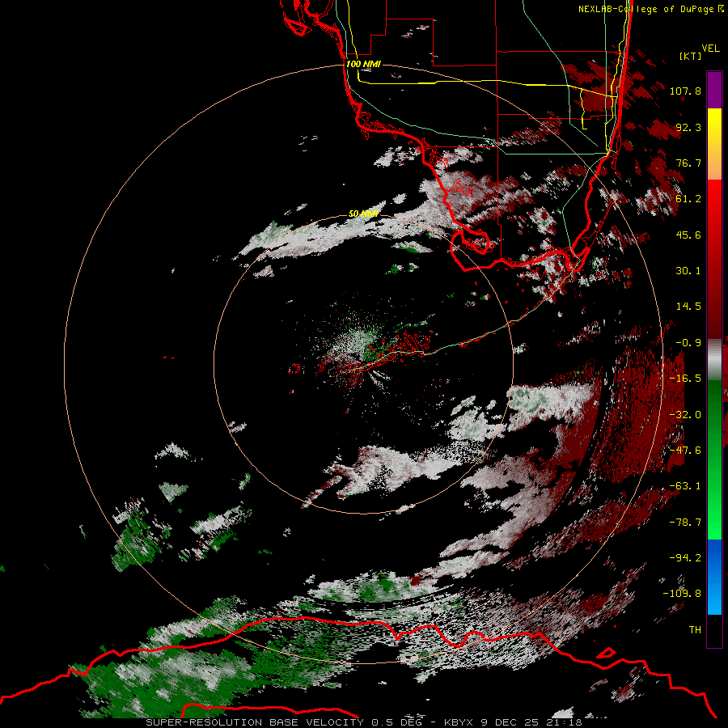Click the 92.3 legend value
The image size is (728, 728).
[x=688, y=127]
